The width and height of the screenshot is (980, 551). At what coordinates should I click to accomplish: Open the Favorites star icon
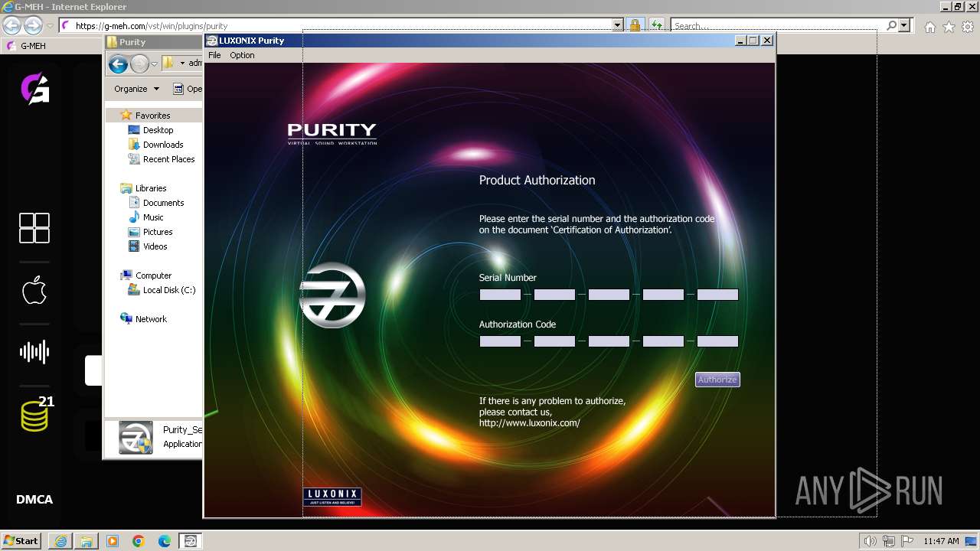[949, 27]
